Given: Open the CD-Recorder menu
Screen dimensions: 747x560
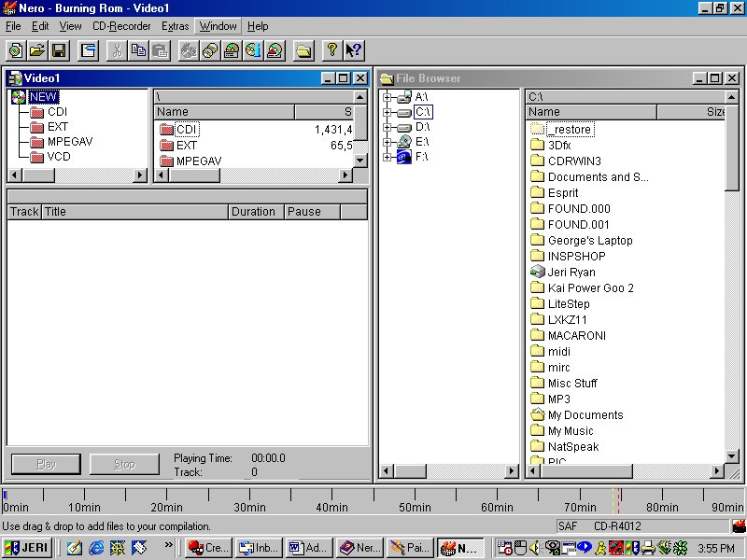Looking at the screenshot, I should (121, 26).
